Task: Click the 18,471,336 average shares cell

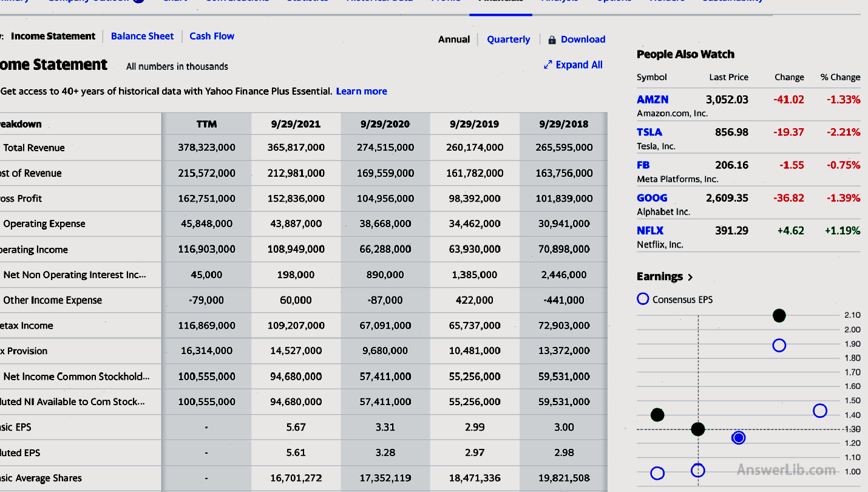Action: pos(474,479)
